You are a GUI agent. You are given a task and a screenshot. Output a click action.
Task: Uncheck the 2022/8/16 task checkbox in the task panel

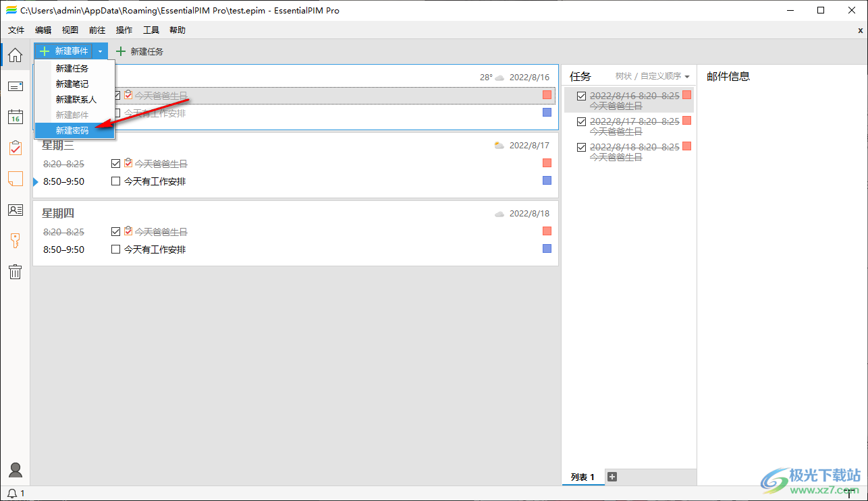(581, 96)
